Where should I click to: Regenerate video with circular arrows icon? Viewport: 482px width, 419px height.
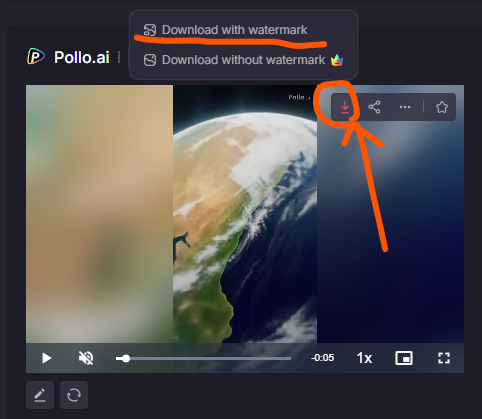click(74, 395)
